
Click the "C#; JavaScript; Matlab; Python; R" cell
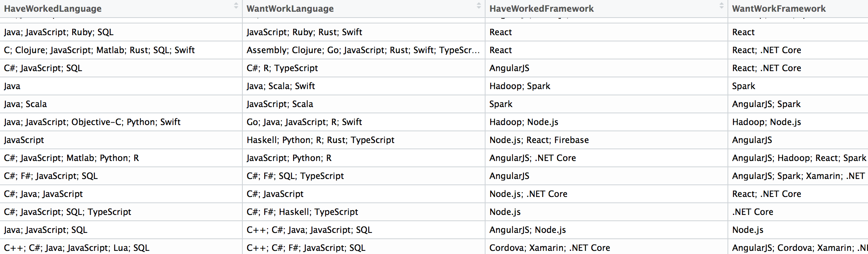71,158
